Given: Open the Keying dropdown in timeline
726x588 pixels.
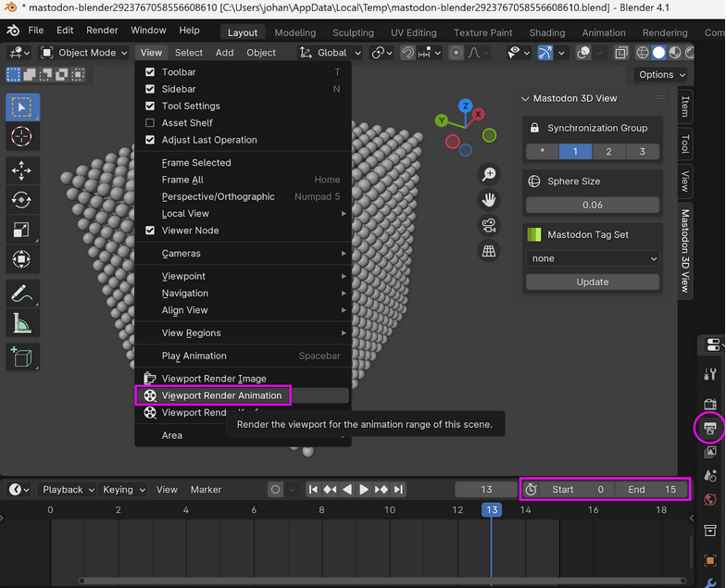Looking at the screenshot, I should [x=123, y=489].
